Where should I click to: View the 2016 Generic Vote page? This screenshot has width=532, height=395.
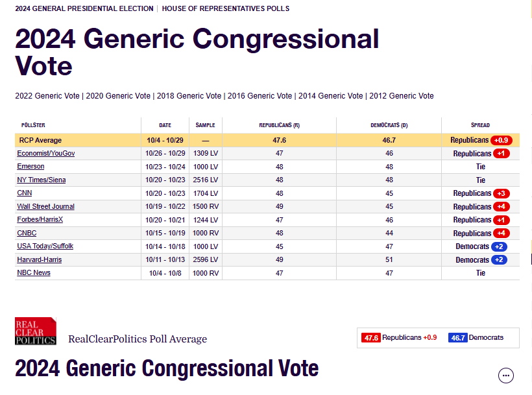tap(260, 96)
